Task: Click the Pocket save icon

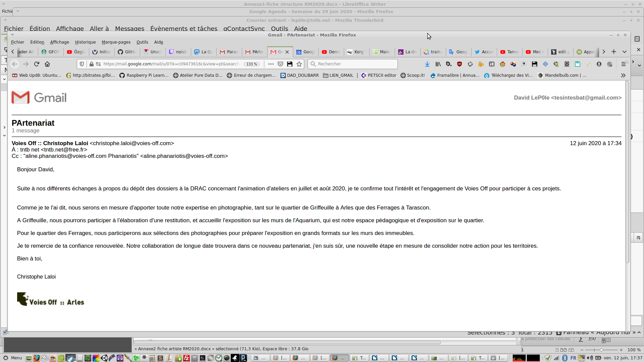Action: pyautogui.click(x=280, y=64)
